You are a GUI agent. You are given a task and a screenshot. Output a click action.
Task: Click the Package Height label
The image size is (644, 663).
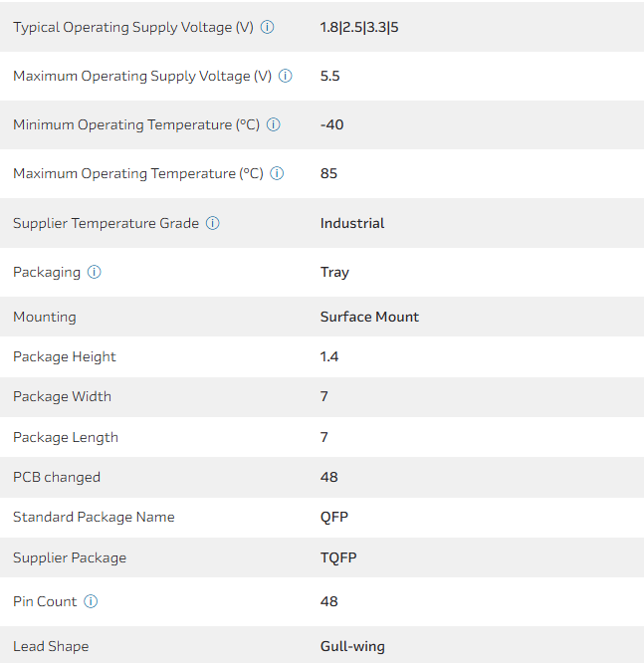[x=65, y=356]
